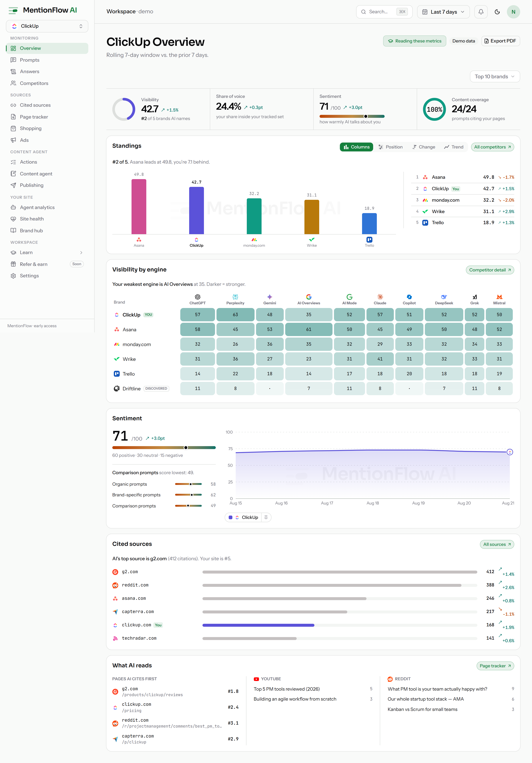Click the g2.com cited source row

pos(313,572)
